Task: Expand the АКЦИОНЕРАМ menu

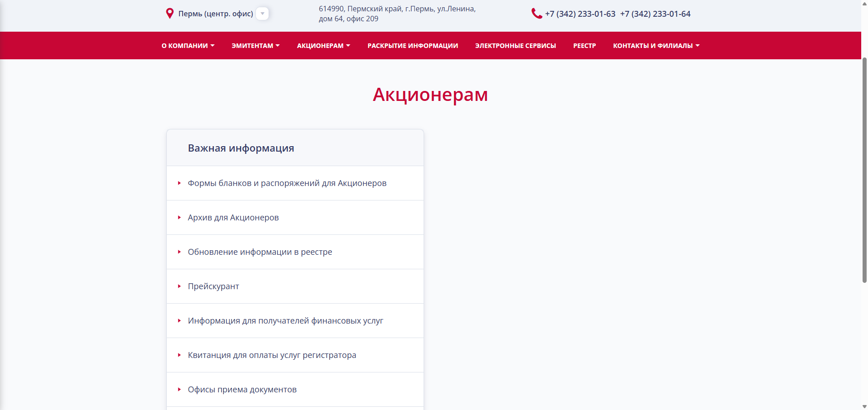Action: [x=324, y=46]
